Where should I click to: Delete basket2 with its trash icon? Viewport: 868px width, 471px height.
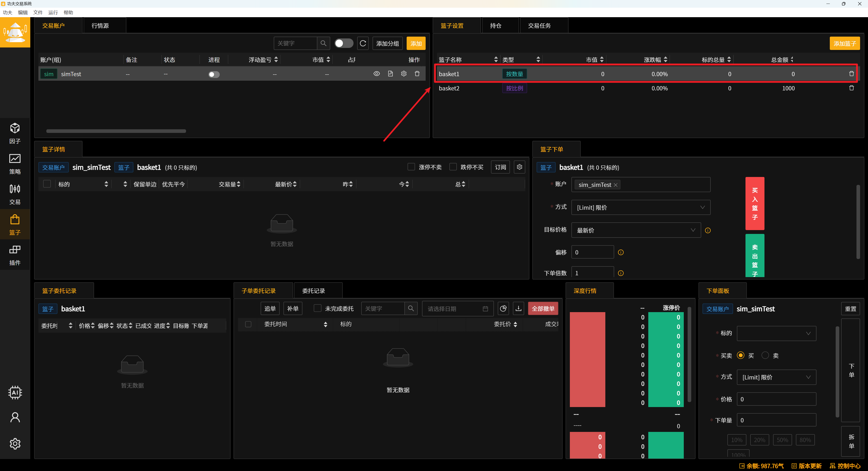(851, 88)
